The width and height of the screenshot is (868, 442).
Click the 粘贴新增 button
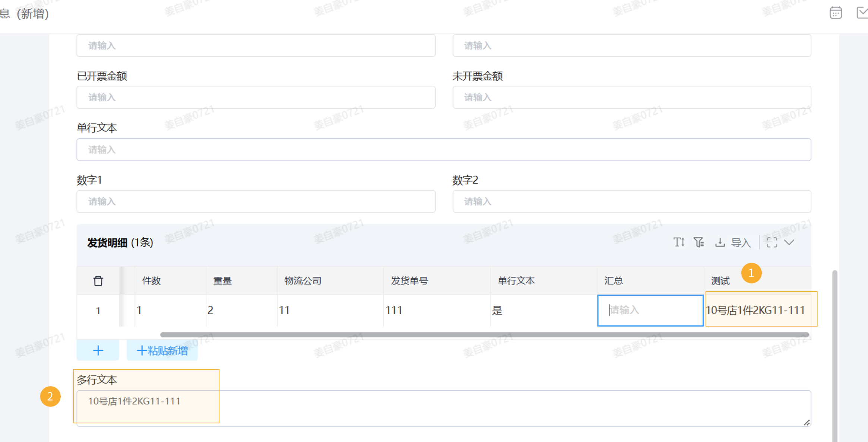(x=162, y=350)
